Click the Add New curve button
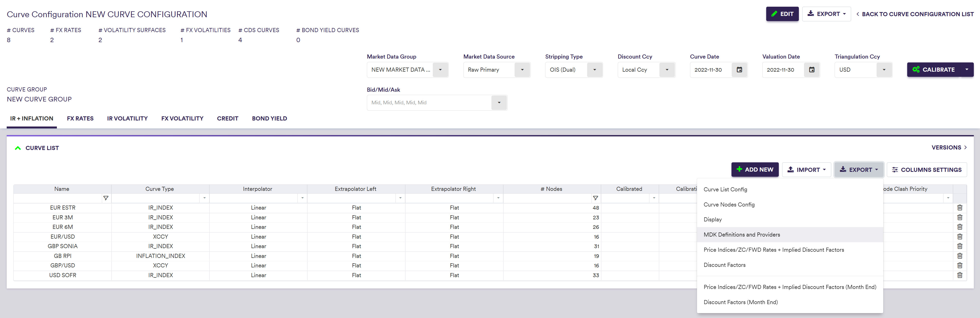980x318 pixels. pyautogui.click(x=754, y=170)
